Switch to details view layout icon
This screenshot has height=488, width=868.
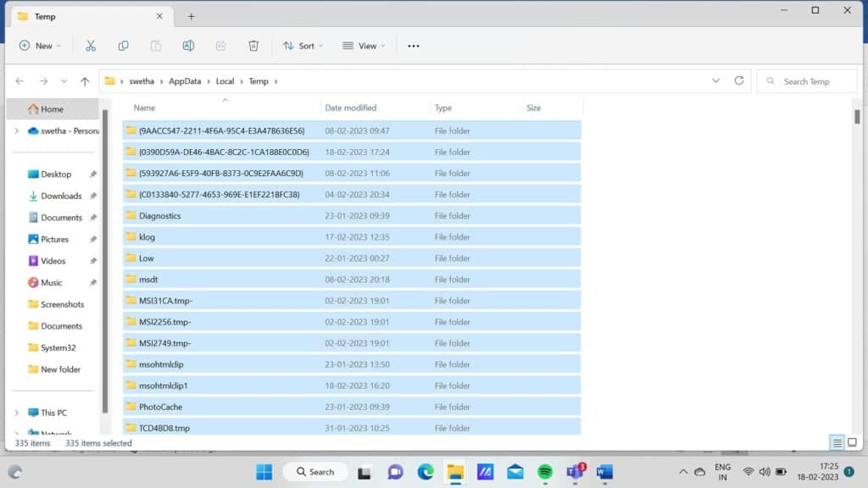pos(837,442)
